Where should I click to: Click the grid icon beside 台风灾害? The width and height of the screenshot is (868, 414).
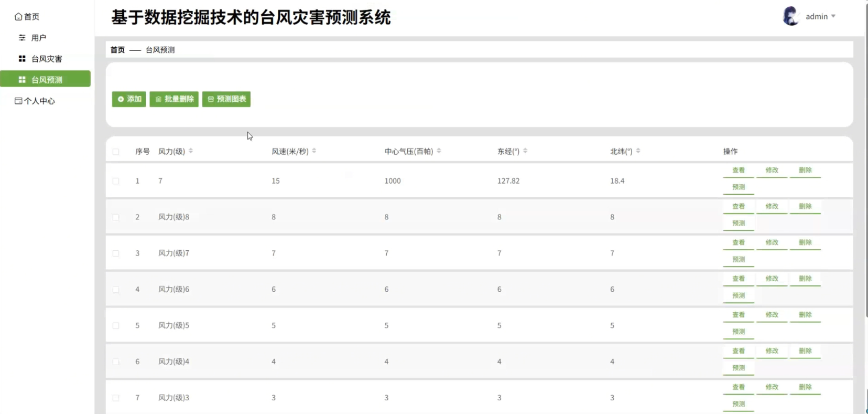(x=22, y=59)
